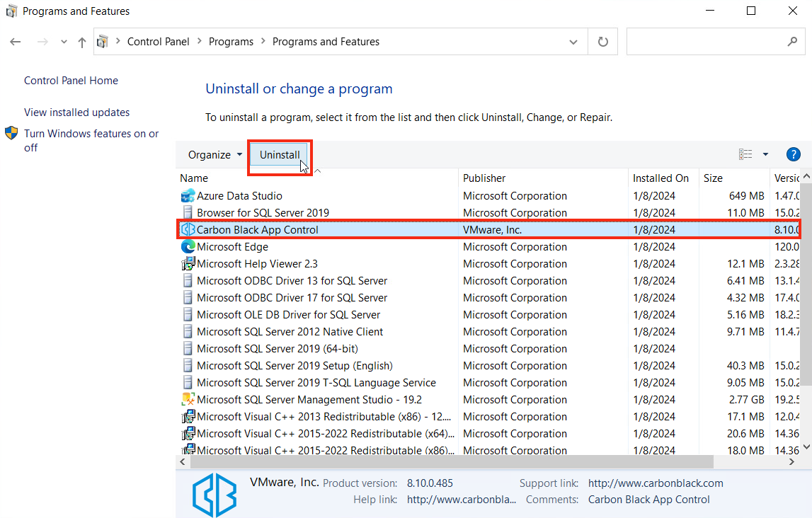Click the Azure Data Studio program icon
The image size is (812, 518).
click(188, 196)
